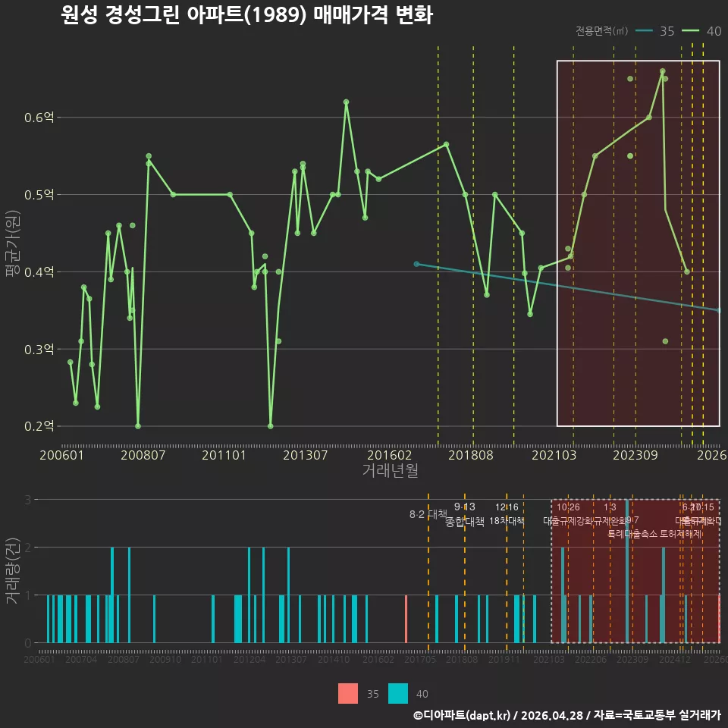The image size is (728, 728).
Task: Select the 35 line legend entry at top
Action: click(654, 31)
